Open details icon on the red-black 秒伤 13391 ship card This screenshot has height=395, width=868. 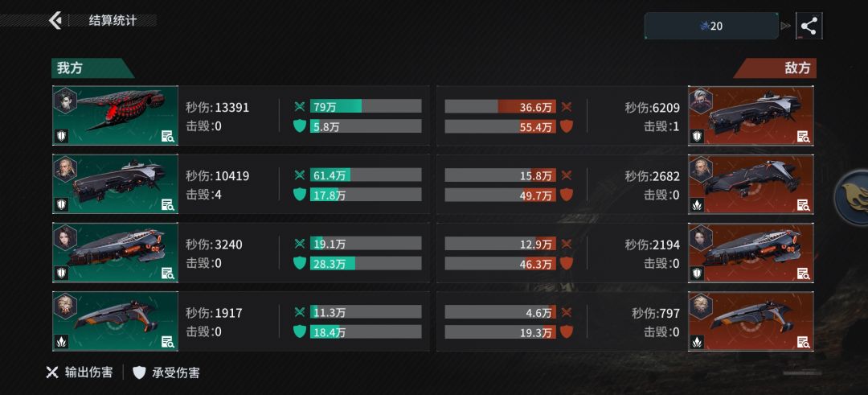pyautogui.click(x=168, y=136)
